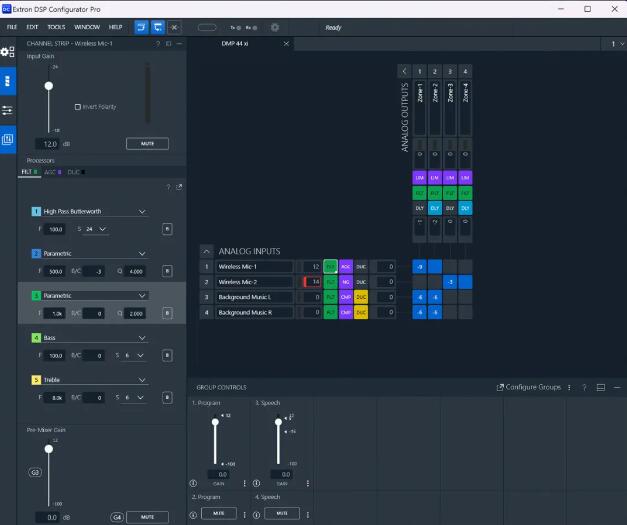Pop out the Processors panel

coord(179,187)
